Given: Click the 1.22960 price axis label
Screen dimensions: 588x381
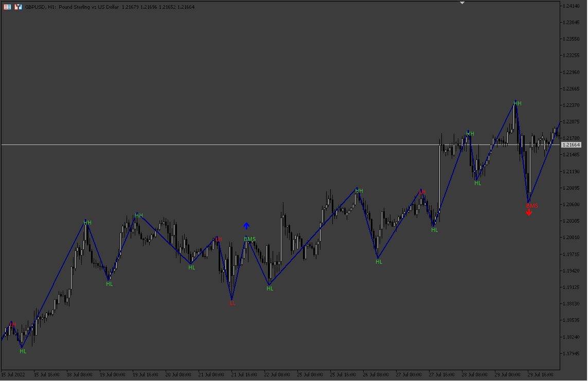Looking at the screenshot, I should point(571,72).
